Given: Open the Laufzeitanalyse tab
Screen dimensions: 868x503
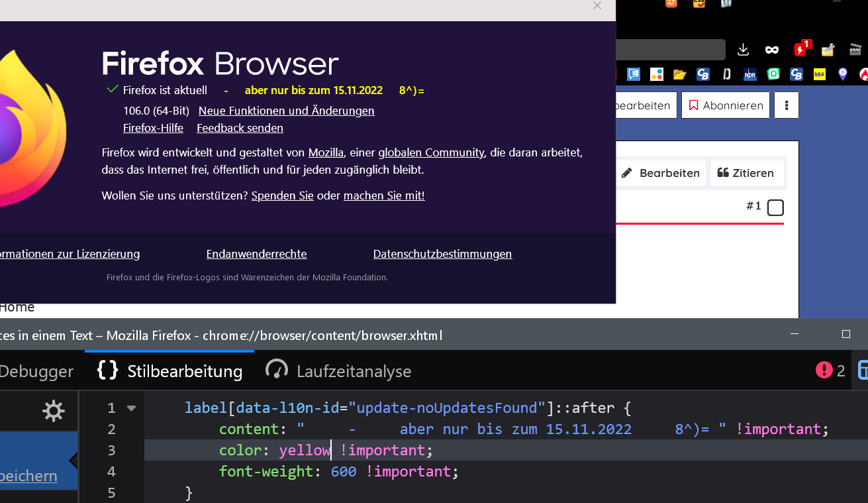Looking at the screenshot, I should [x=338, y=371].
